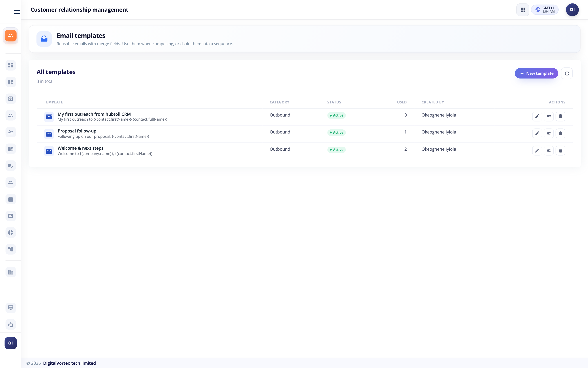This screenshot has height=368, width=588.
Task: Click the CREATED BY column header
Action: point(432,102)
